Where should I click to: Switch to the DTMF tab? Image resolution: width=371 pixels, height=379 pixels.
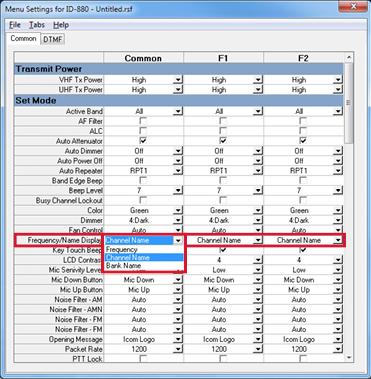tap(53, 39)
